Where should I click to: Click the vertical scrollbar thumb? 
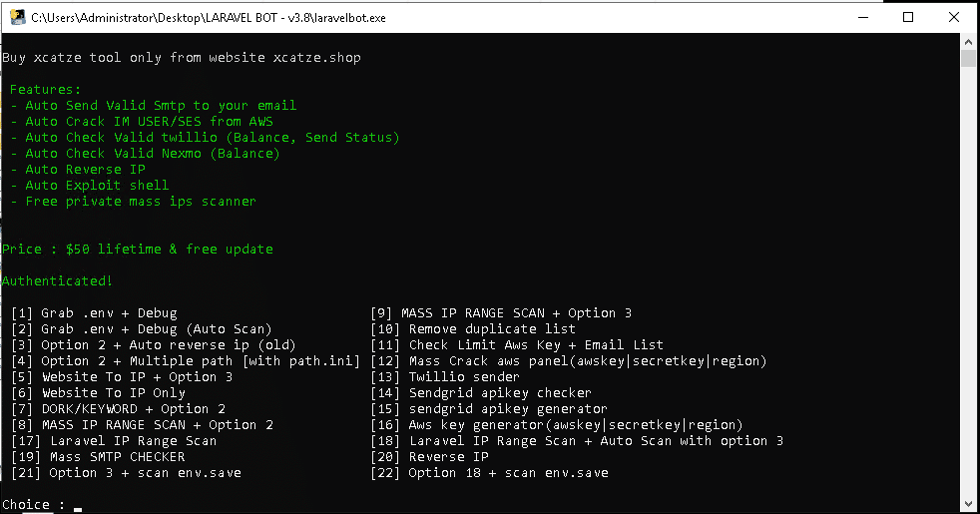point(968,58)
